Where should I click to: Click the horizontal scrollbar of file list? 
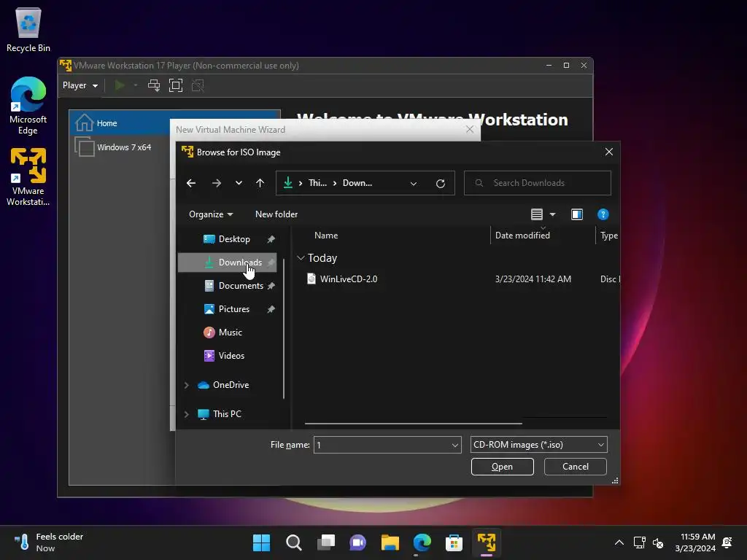414,423
